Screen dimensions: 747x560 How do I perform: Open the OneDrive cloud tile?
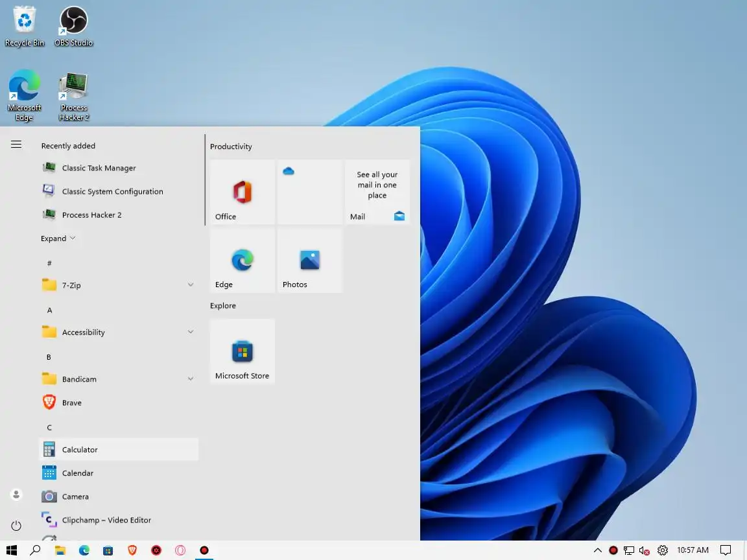pyautogui.click(x=310, y=192)
